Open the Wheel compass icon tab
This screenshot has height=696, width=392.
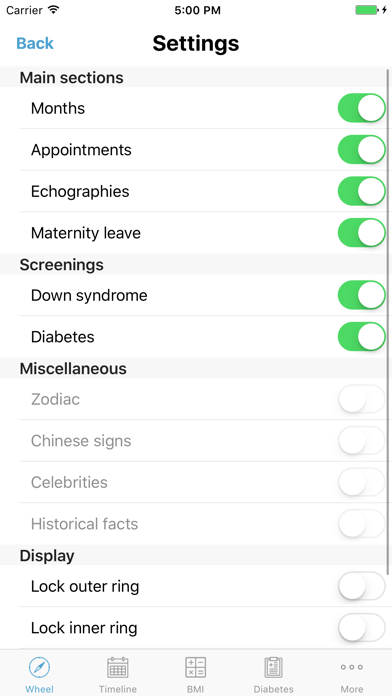pyautogui.click(x=40, y=667)
